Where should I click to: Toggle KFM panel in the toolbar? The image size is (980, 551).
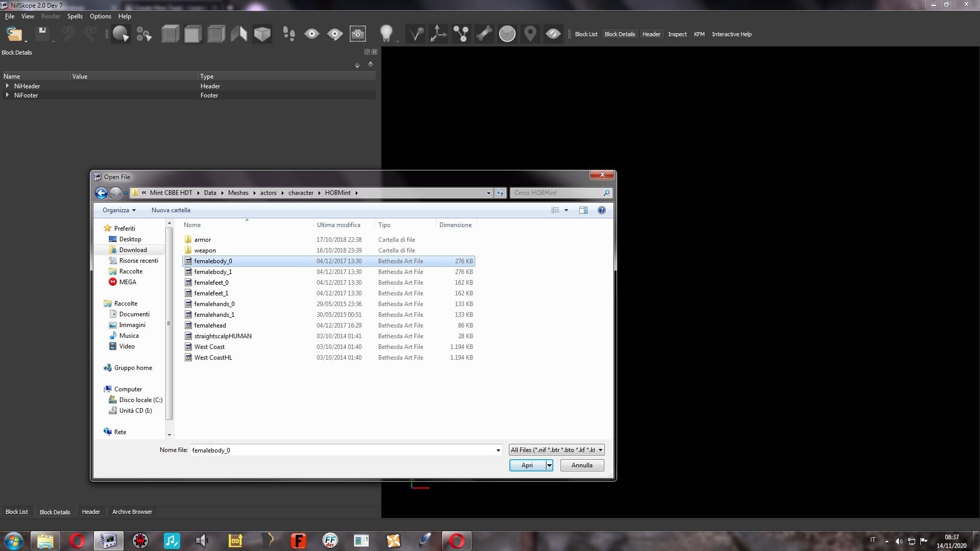699,34
